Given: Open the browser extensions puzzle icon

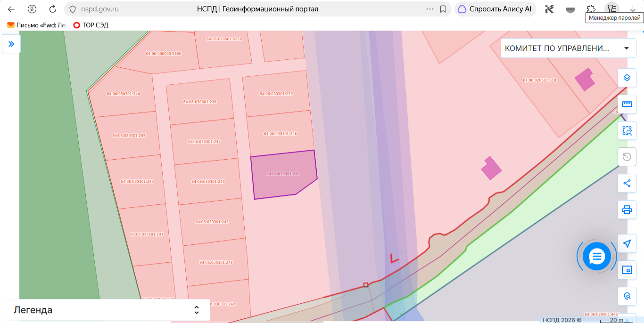Looking at the screenshot, I should pos(591,9).
